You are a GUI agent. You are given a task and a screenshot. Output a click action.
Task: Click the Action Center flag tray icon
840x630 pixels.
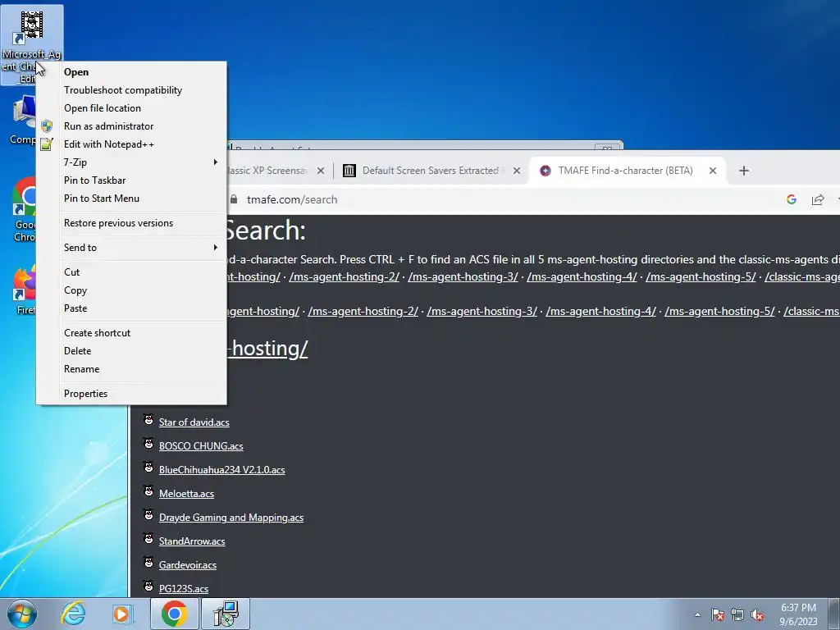click(x=718, y=614)
